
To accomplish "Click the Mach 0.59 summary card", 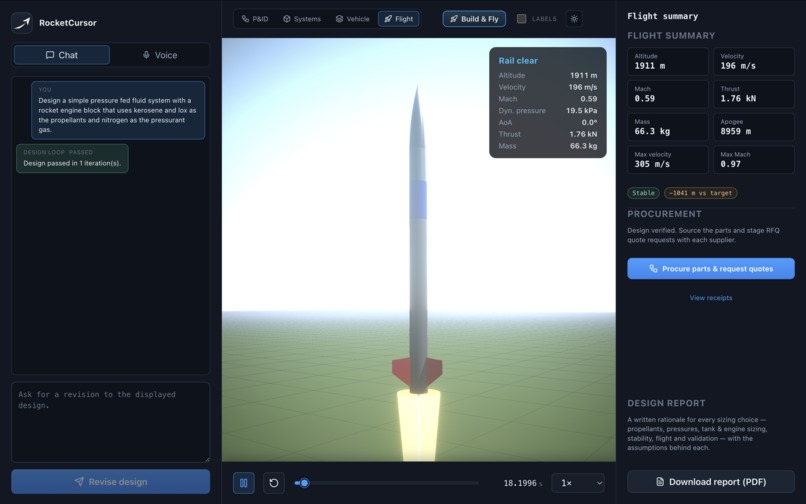I will tap(668, 94).
